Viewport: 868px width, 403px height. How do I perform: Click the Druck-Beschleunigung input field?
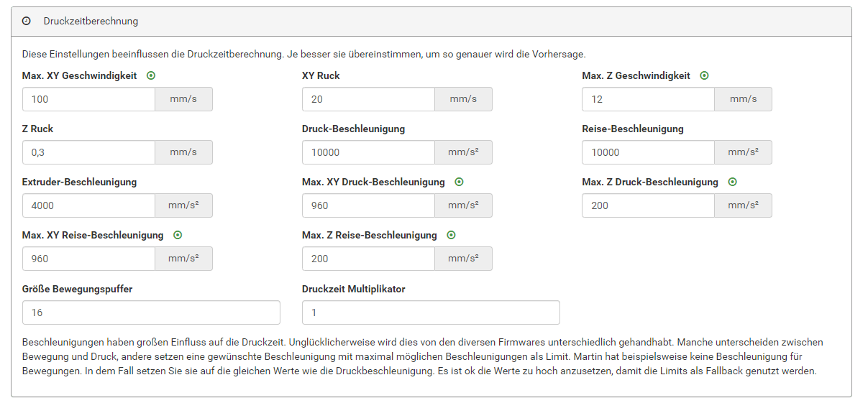[x=368, y=152]
